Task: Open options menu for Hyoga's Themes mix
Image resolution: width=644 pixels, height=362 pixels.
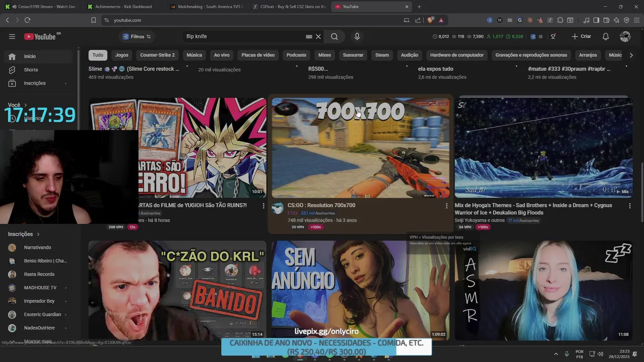Action: (x=629, y=206)
